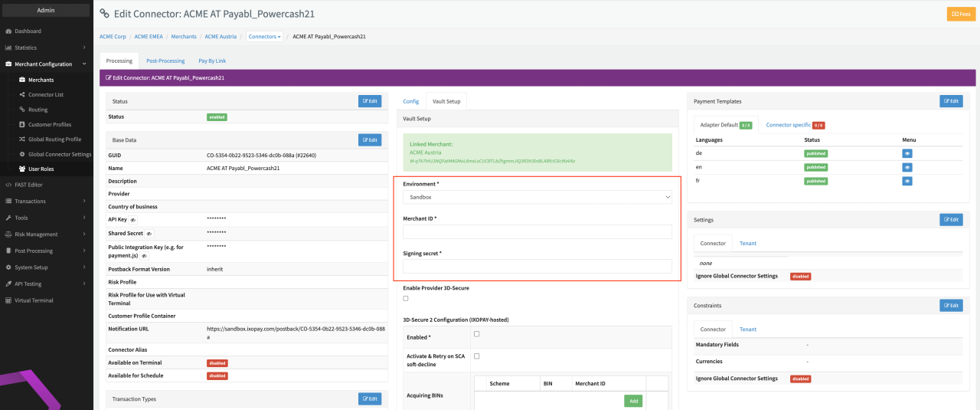
Task: Click the orange Fees button
Action: [x=961, y=14]
